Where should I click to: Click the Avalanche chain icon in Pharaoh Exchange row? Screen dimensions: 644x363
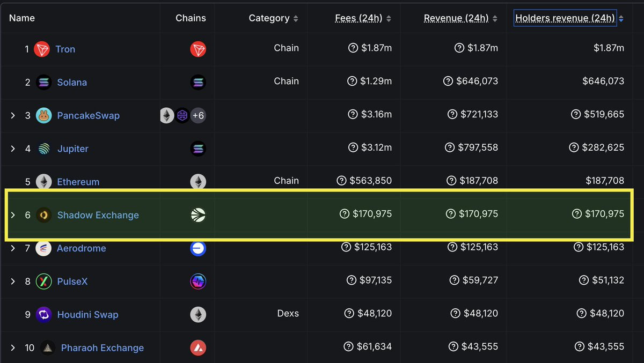(x=198, y=348)
